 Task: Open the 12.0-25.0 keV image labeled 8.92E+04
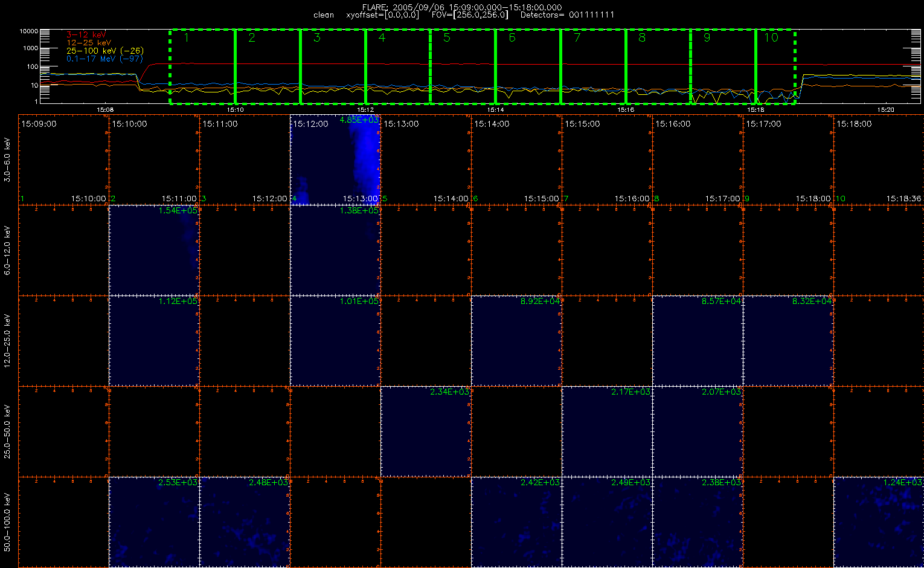(516, 341)
